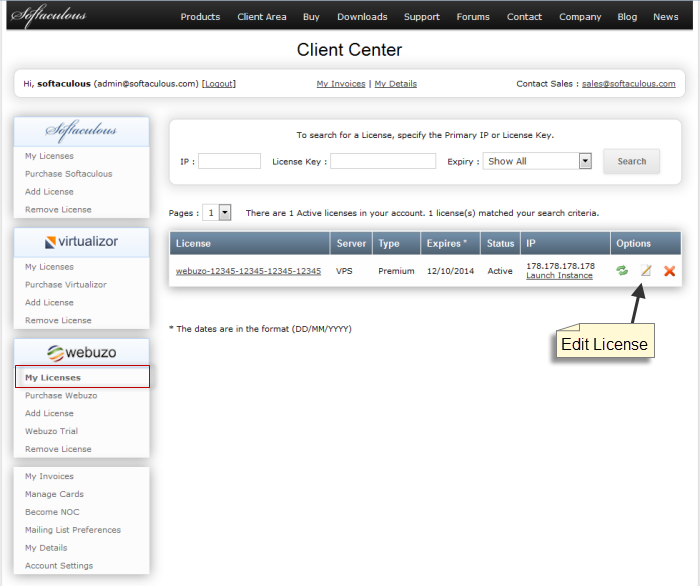Click the sales@softaculous.com email link

click(x=628, y=84)
